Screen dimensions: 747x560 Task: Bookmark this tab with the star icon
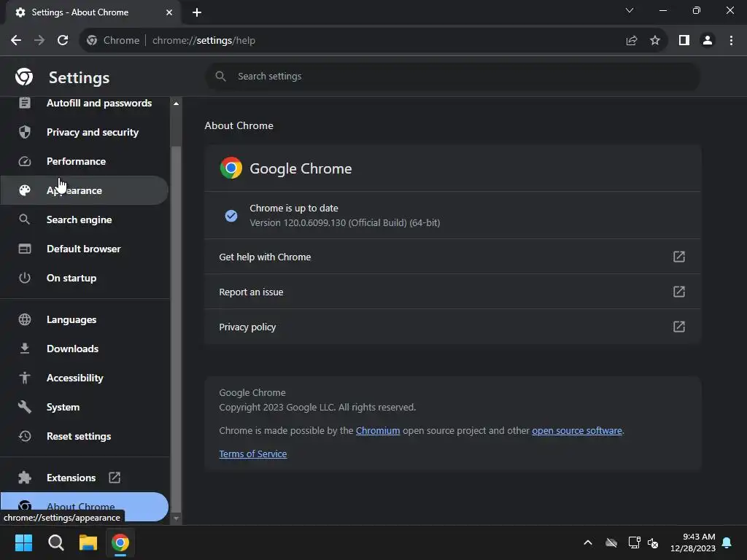pyautogui.click(x=655, y=41)
